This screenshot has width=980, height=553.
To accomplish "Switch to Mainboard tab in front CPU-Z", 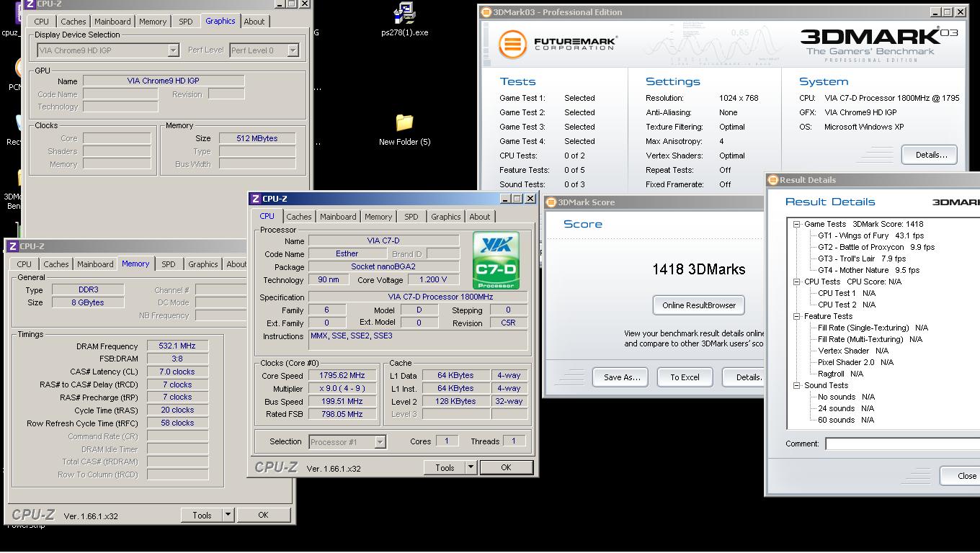I will tap(338, 217).
